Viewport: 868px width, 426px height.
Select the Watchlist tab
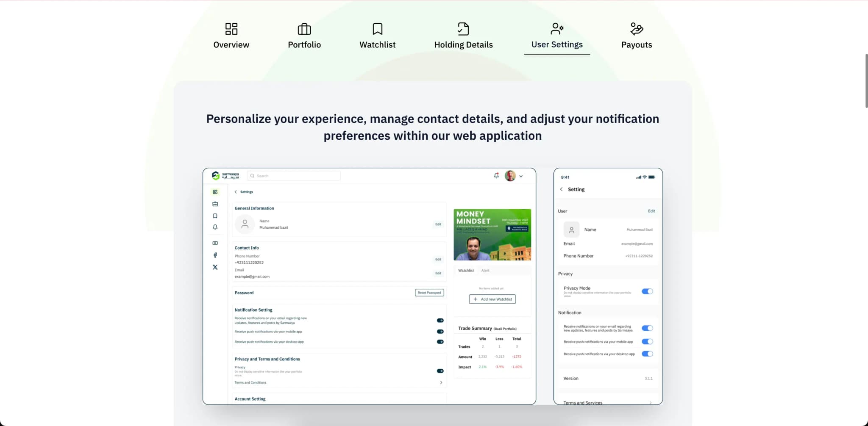tap(377, 36)
